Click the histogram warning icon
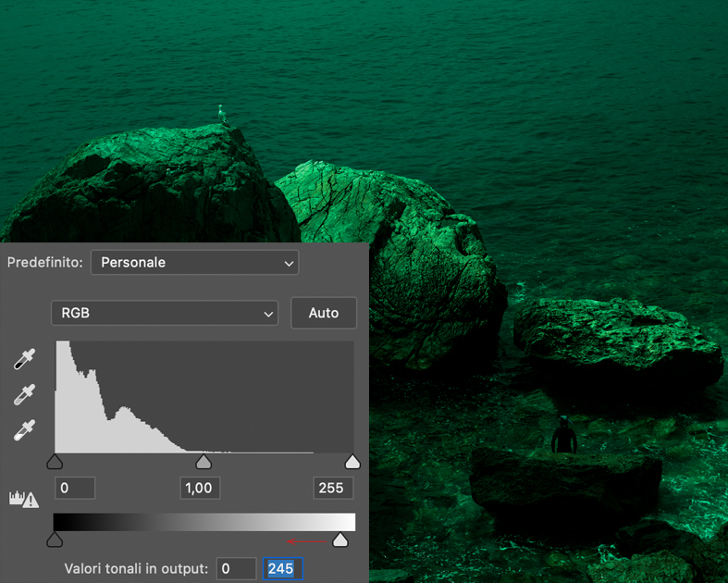Image resolution: width=728 pixels, height=583 pixels. click(23, 500)
